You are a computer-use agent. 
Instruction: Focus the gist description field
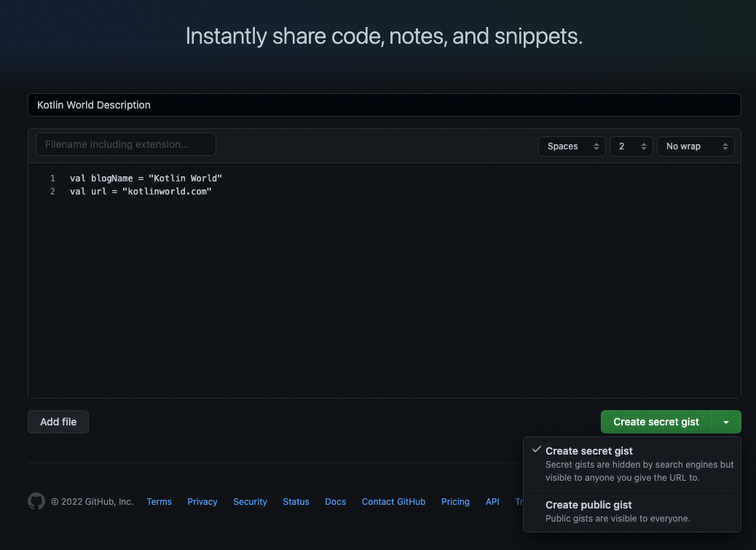coord(385,105)
